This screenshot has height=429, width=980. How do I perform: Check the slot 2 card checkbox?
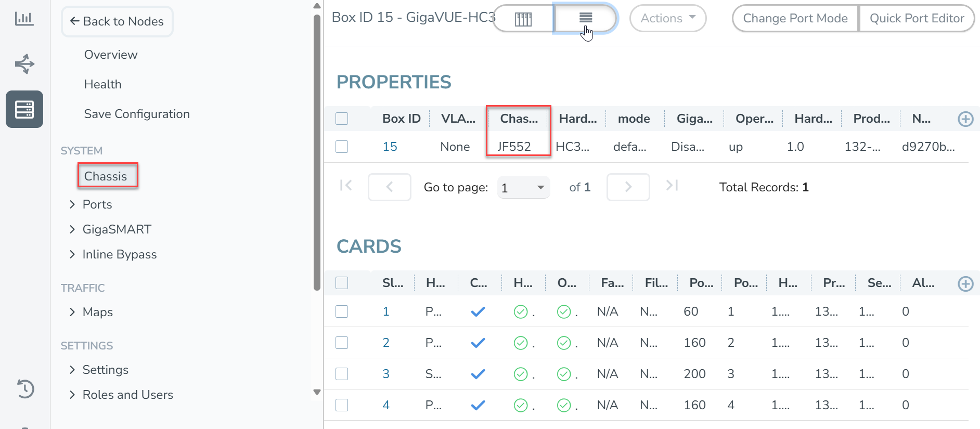(342, 343)
